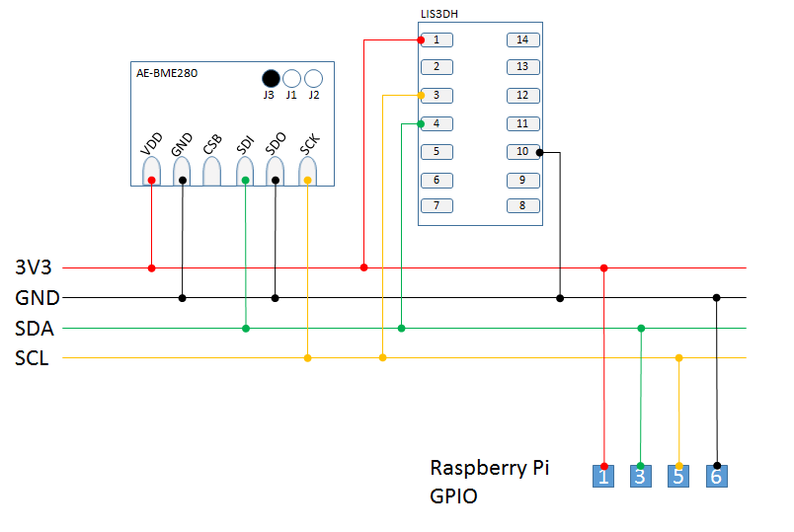Select the VDD pad on AE-BME280
The image size is (794, 532).
click(x=151, y=171)
